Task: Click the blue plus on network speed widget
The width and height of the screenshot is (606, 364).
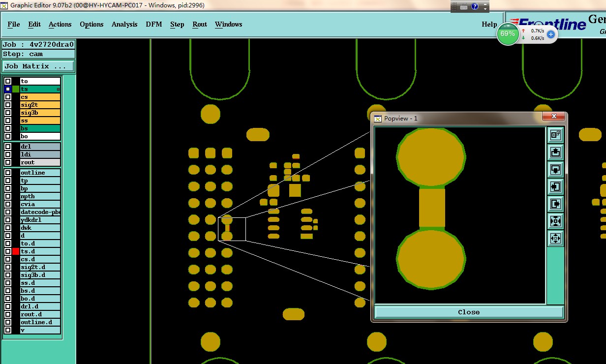Action: (551, 34)
